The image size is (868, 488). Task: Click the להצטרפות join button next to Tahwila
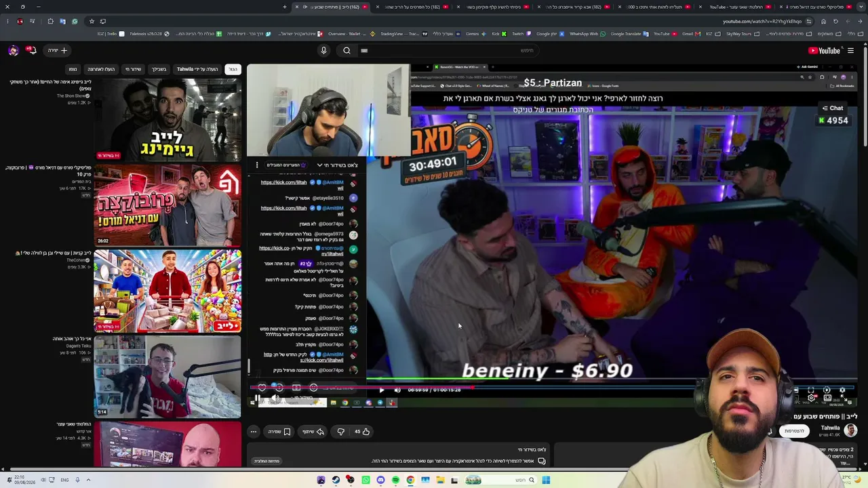(794, 431)
